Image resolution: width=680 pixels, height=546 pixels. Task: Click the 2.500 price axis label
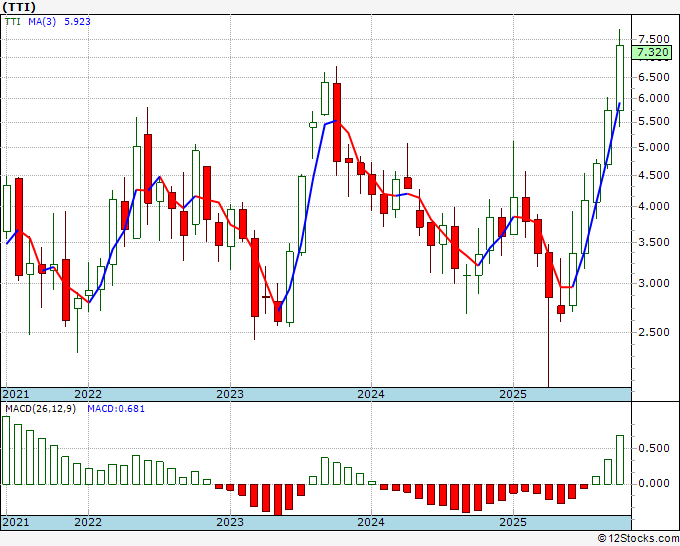point(654,332)
